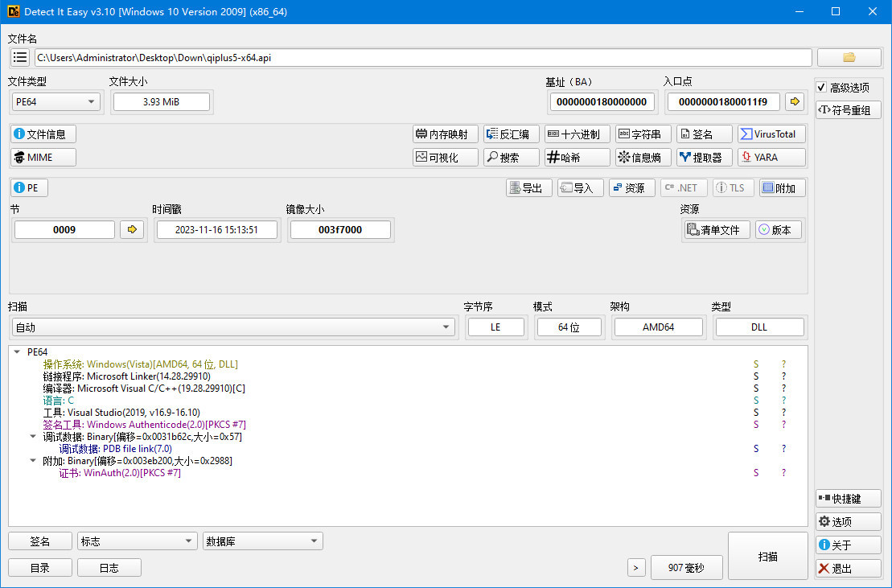Viewport: 892px width, 588px height.
Task: Open the 内存映射 memory map
Action: [x=445, y=134]
